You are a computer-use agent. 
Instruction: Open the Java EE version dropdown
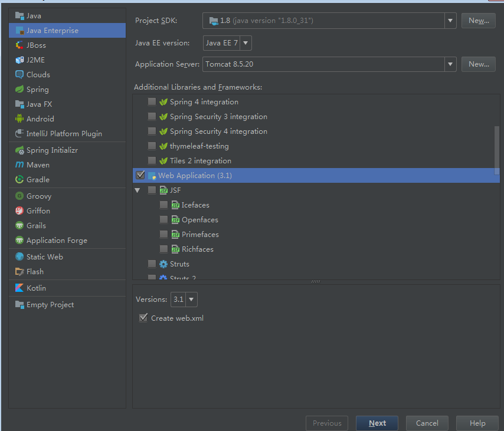click(246, 43)
